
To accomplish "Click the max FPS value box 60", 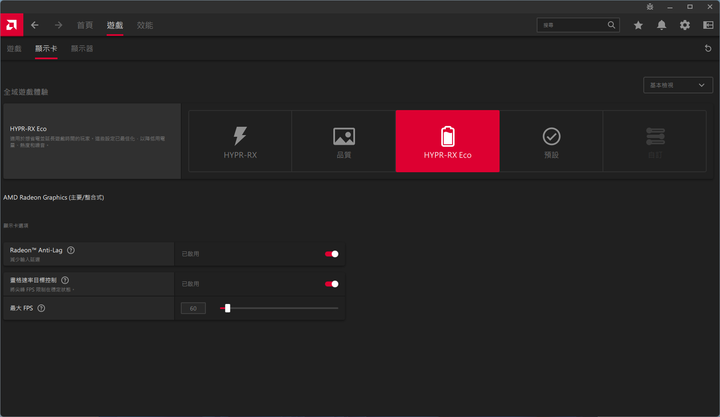I will coord(193,308).
